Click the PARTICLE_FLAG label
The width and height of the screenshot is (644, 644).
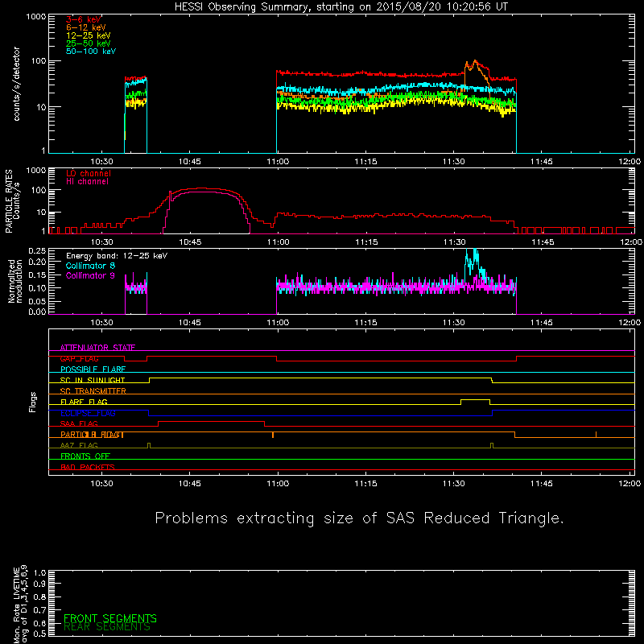[x=93, y=435]
